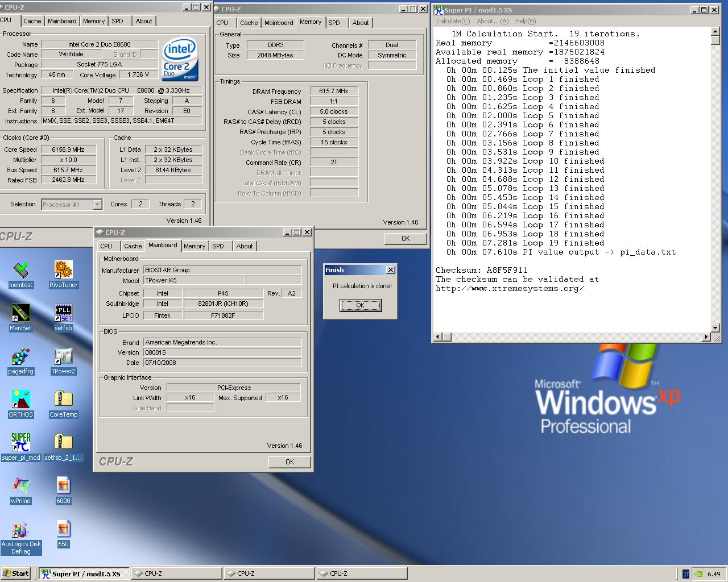The height and width of the screenshot is (582, 728).
Task: Open Mainboard tab in Memory window
Action: (x=279, y=23)
